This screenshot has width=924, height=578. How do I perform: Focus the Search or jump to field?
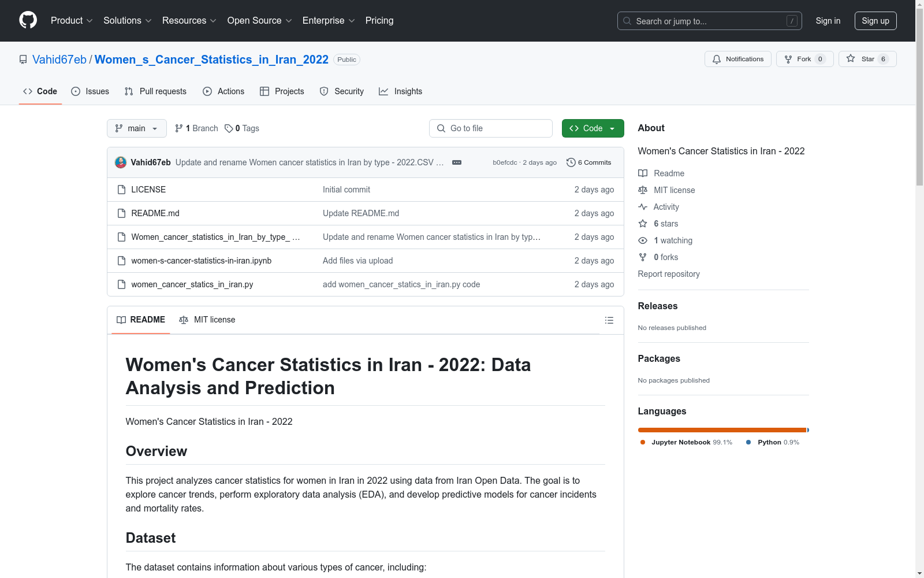coord(709,21)
